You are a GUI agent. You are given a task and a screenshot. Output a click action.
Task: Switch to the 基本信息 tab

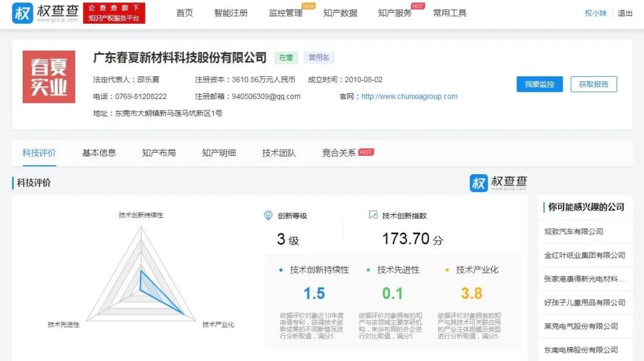98,153
